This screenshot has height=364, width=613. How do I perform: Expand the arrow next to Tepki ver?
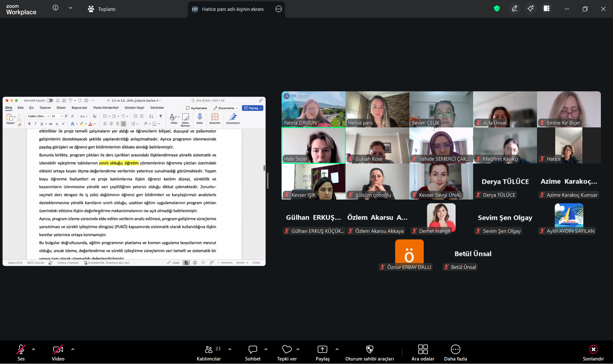[x=298, y=349]
